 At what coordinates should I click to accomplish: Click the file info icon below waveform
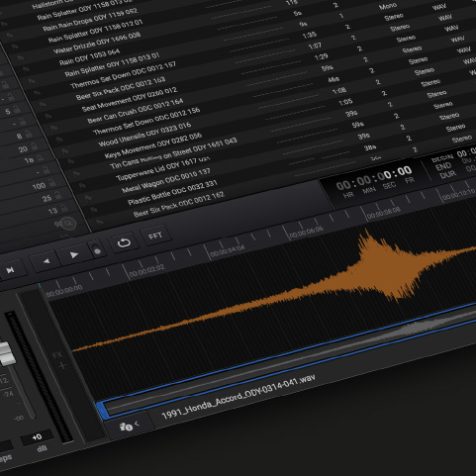[126, 427]
